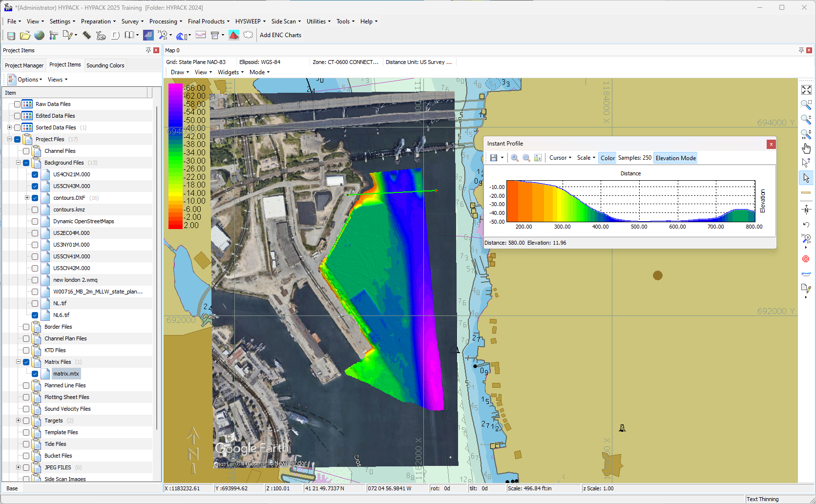This screenshot has width=816, height=504.
Task: Click the Add ENC Charts button
Action: (280, 35)
